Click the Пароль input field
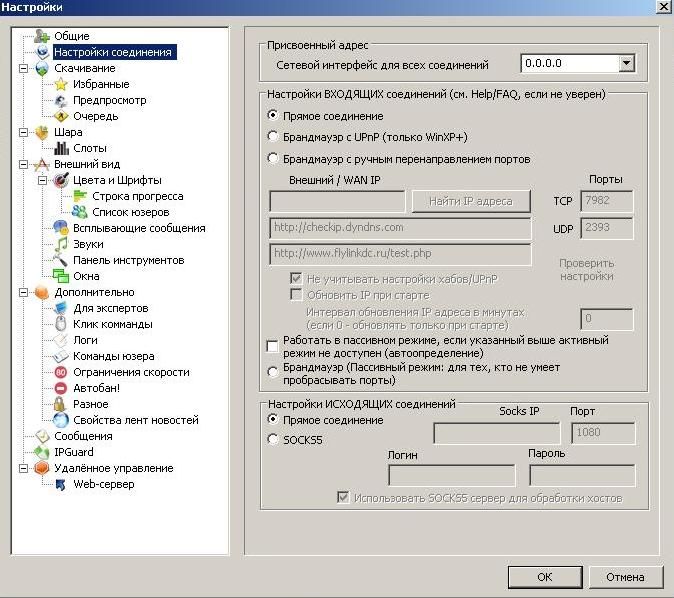 coord(582,475)
